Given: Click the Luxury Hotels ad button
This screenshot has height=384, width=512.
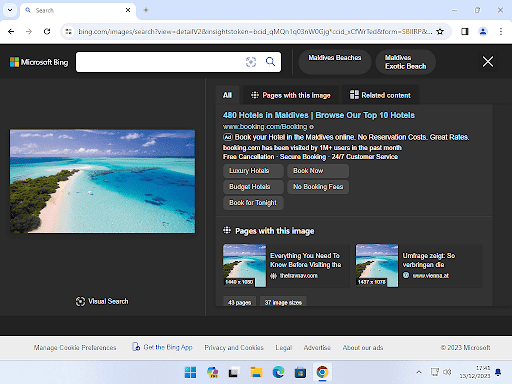Looking at the screenshot, I should [x=253, y=171].
